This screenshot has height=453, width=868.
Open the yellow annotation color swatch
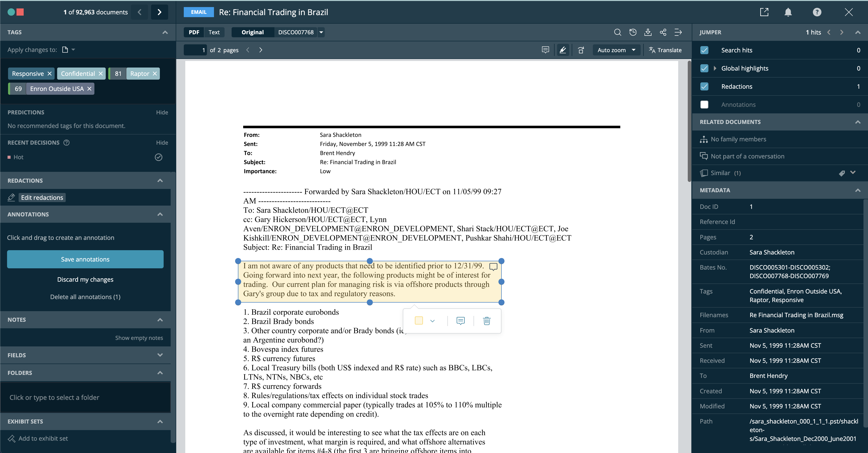(x=418, y=320)
